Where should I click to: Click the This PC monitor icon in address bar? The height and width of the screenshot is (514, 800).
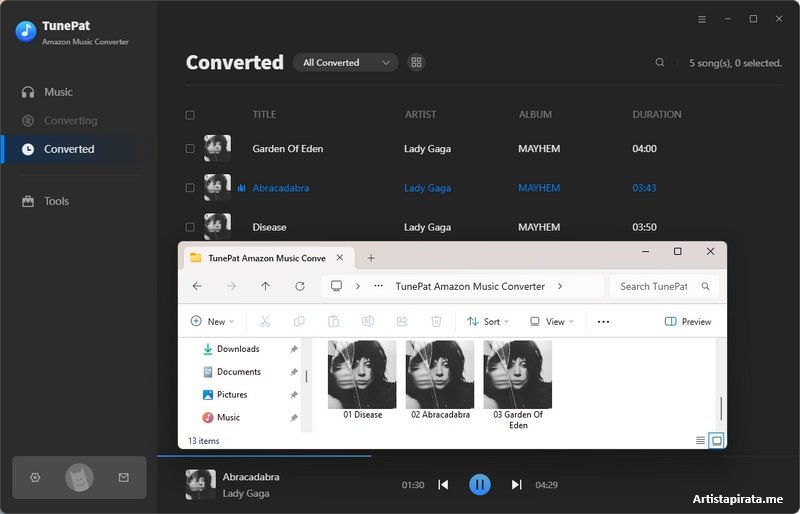pyautogui.click(x=336, y=286)
